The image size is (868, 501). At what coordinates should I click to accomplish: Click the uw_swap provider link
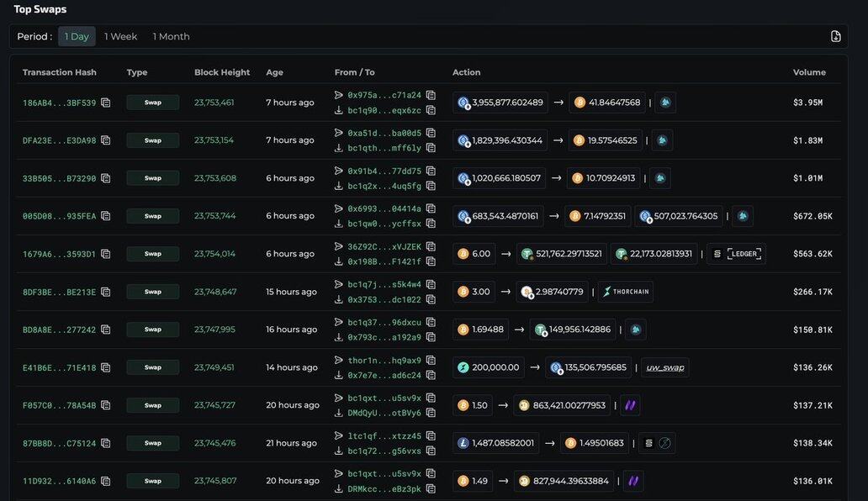tap(664, 367)
